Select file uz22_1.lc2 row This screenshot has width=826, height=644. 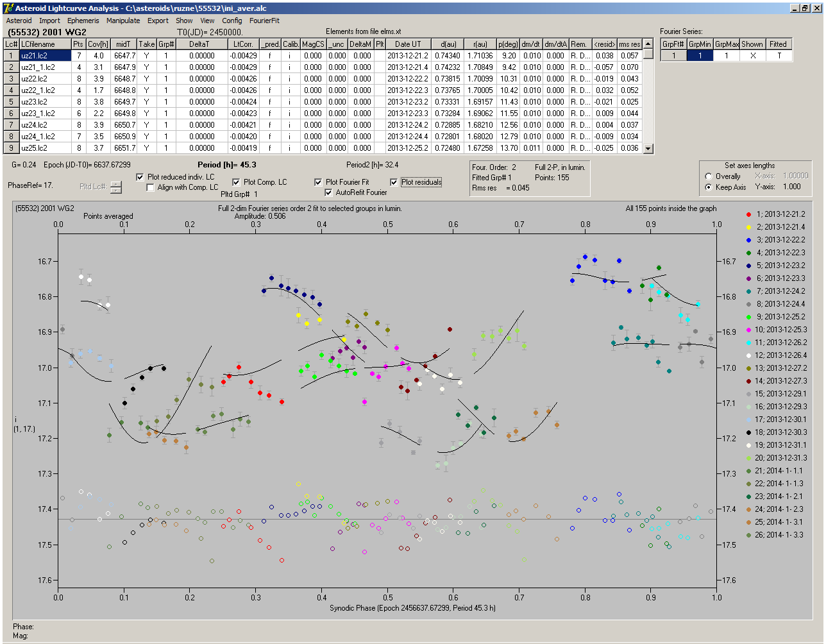click(44, 90)
